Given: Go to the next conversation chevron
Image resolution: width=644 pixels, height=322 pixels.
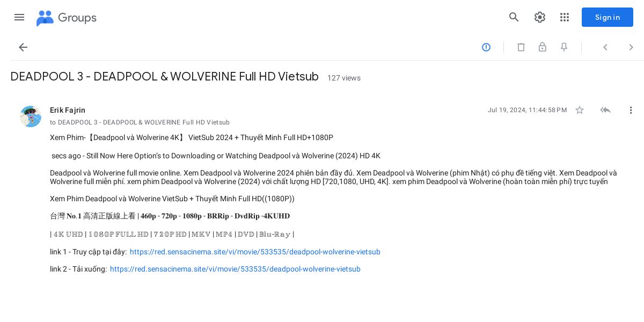Looking at the screenshot, I should pyautogui.click(x=631, y=47).
